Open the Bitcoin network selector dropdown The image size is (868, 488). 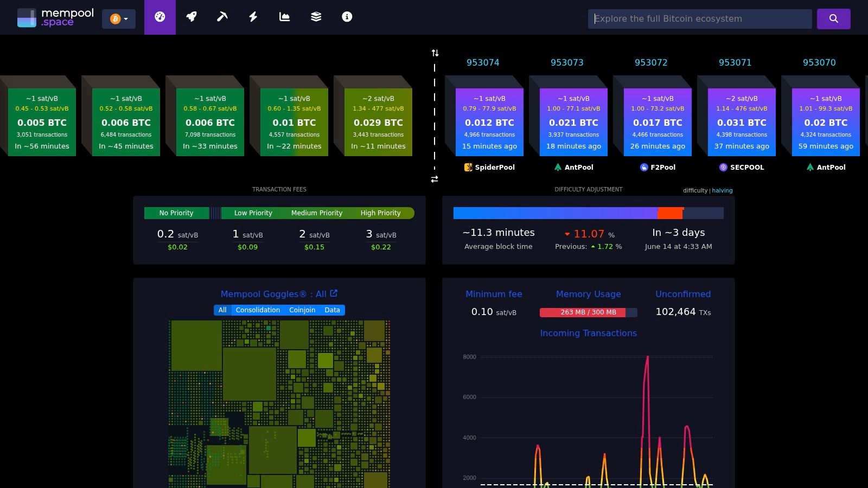click(119, 19)
